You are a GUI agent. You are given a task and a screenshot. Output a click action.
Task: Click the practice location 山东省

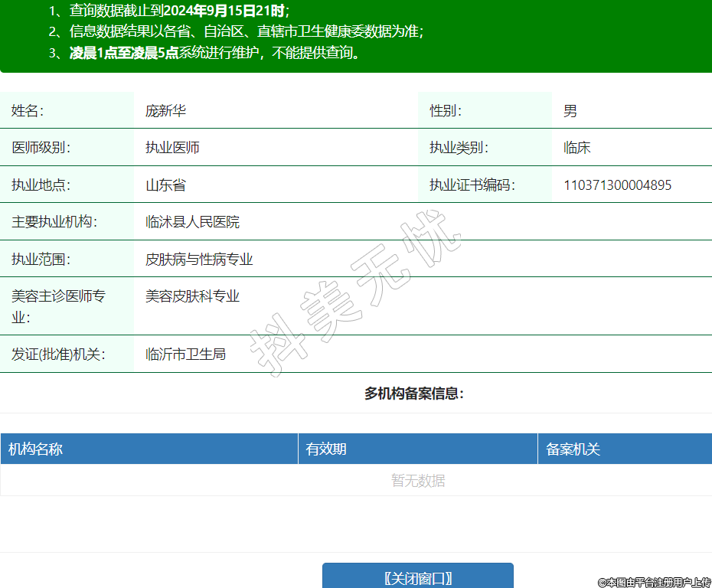(x=165, y=185)
